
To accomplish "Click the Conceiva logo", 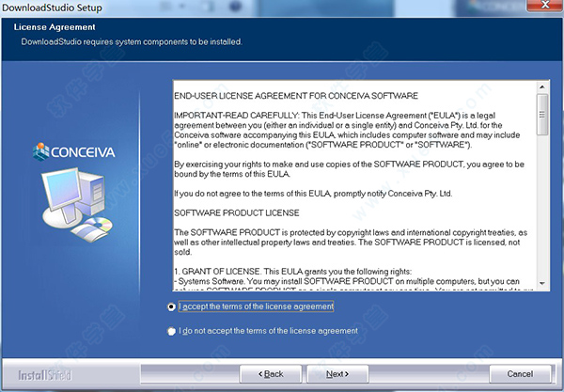I will [x=73, y=151].
